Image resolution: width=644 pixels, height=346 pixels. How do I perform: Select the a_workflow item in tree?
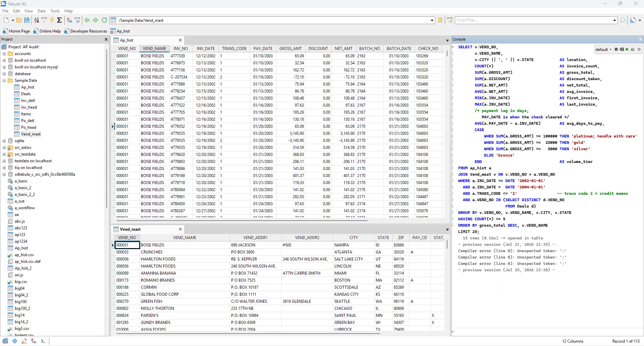pyautogui.click(x=24, y=208)
